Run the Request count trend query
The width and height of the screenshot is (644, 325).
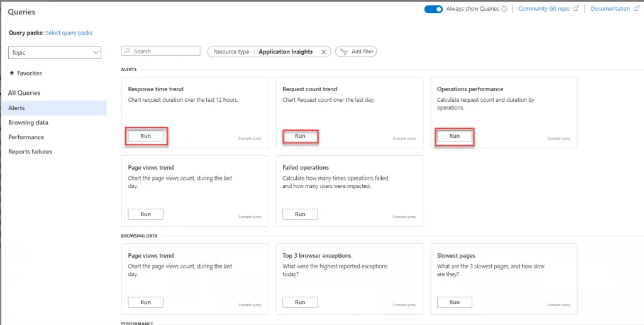(300, 136)
